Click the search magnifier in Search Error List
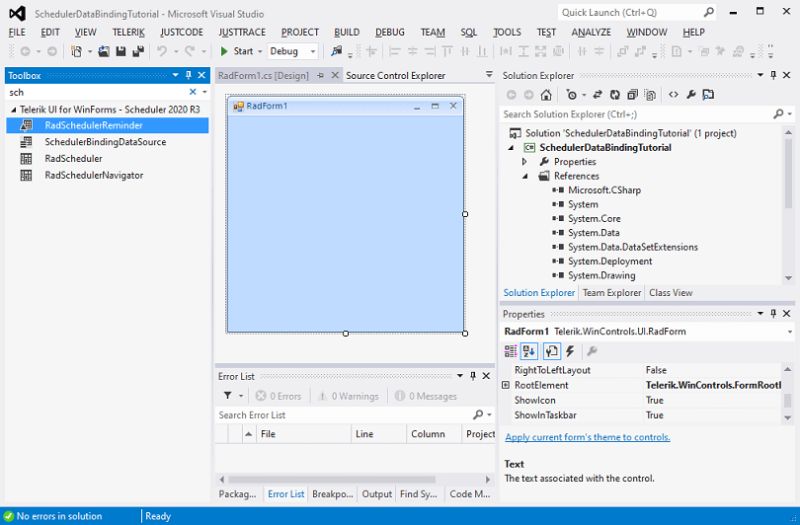The image size is (800, 525). point(478,415)
